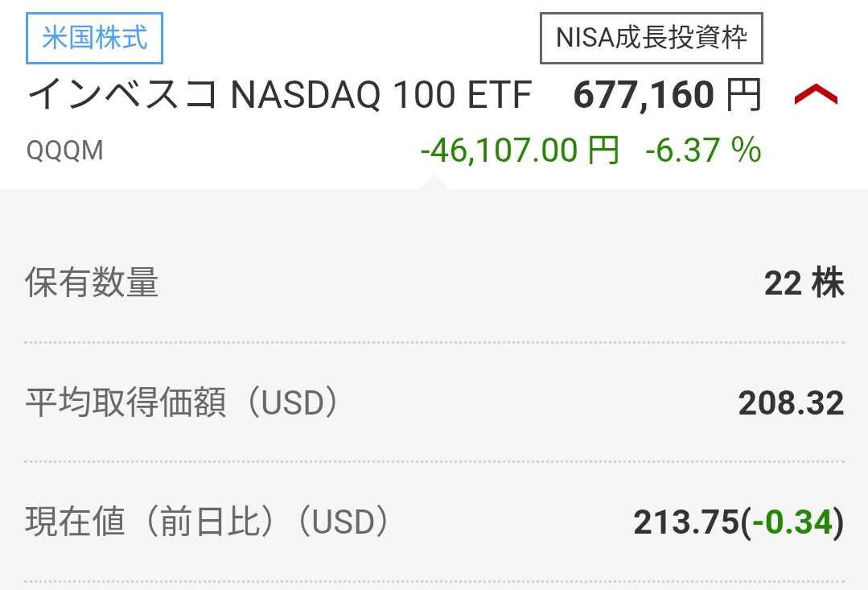The height and width of the screenshot is (590, 868).
Task: Click the 株 unit next to 22
Action: point(828,283)
